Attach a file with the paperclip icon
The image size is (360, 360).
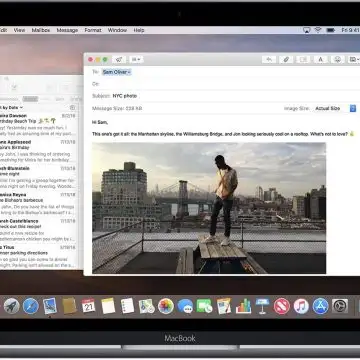pos(286,60)
